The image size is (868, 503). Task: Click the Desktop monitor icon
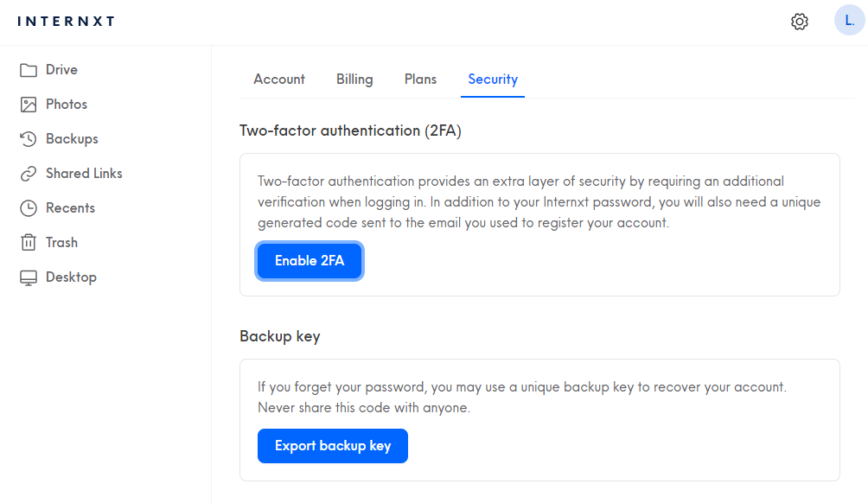tap(29, 277)
